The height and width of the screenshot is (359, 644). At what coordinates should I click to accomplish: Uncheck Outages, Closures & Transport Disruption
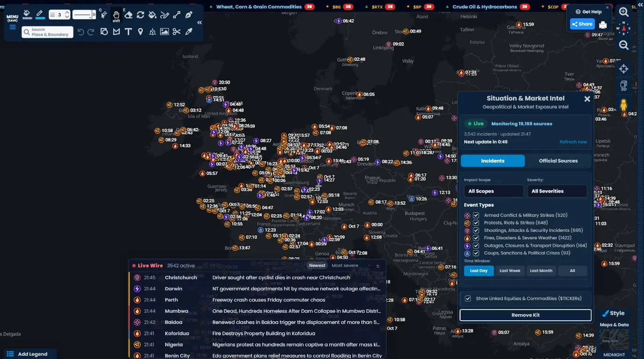coord(476,245)
